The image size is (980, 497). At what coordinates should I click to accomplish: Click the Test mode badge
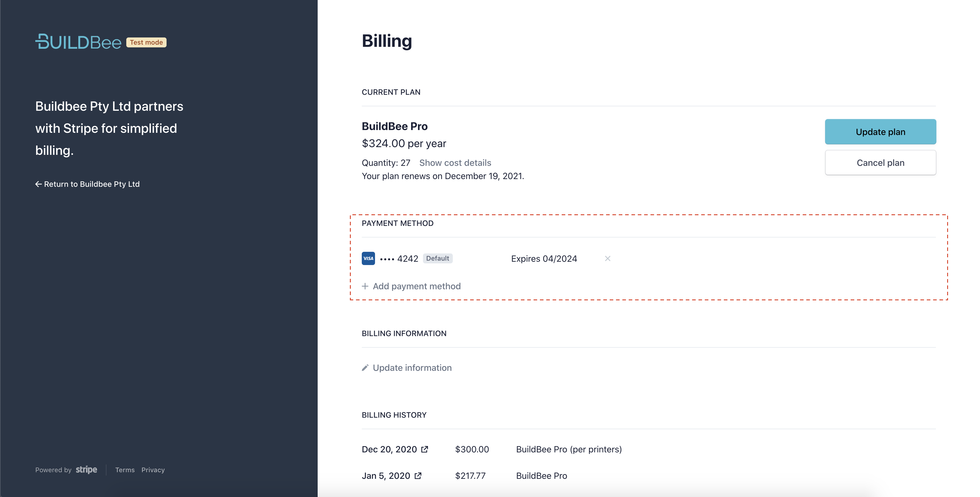[x=146, y=42]
